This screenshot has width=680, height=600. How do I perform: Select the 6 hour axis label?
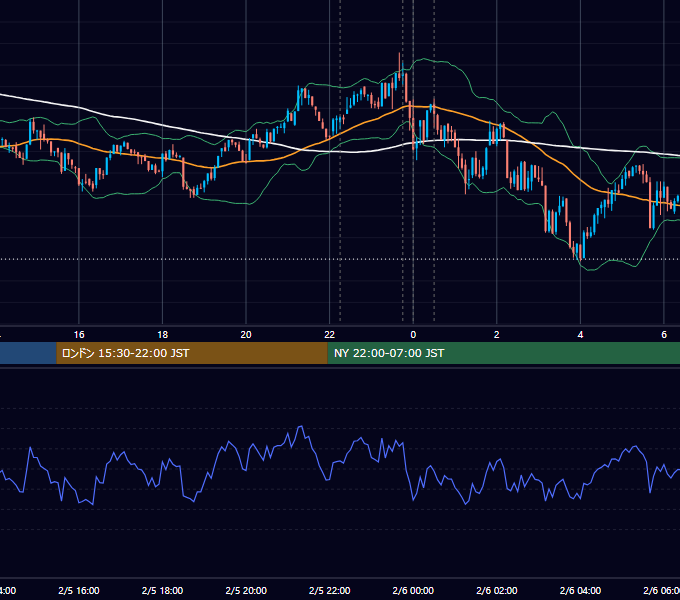point(664,335)
